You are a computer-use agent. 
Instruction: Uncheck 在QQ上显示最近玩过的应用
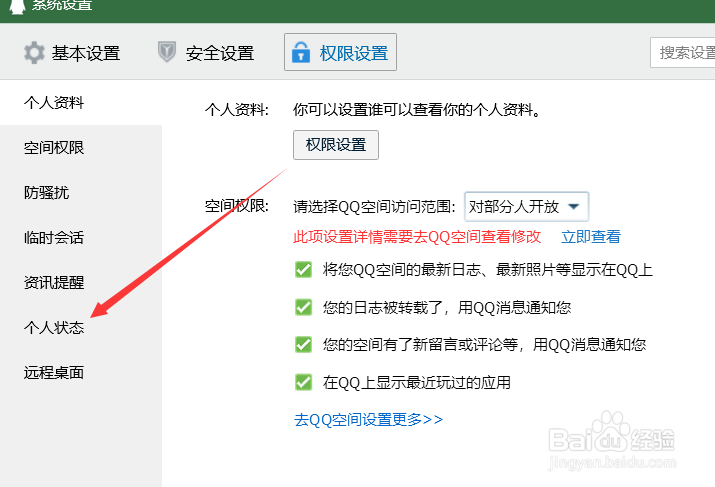[303, 382]
